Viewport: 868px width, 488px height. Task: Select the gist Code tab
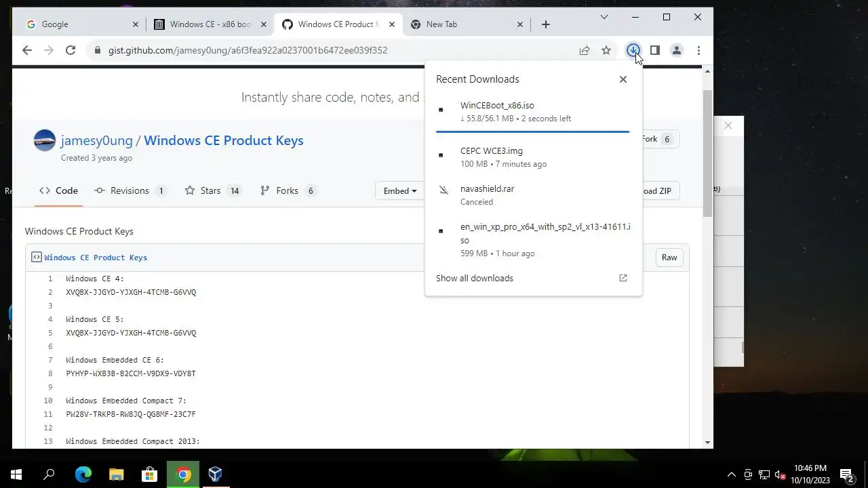[58, 190]
